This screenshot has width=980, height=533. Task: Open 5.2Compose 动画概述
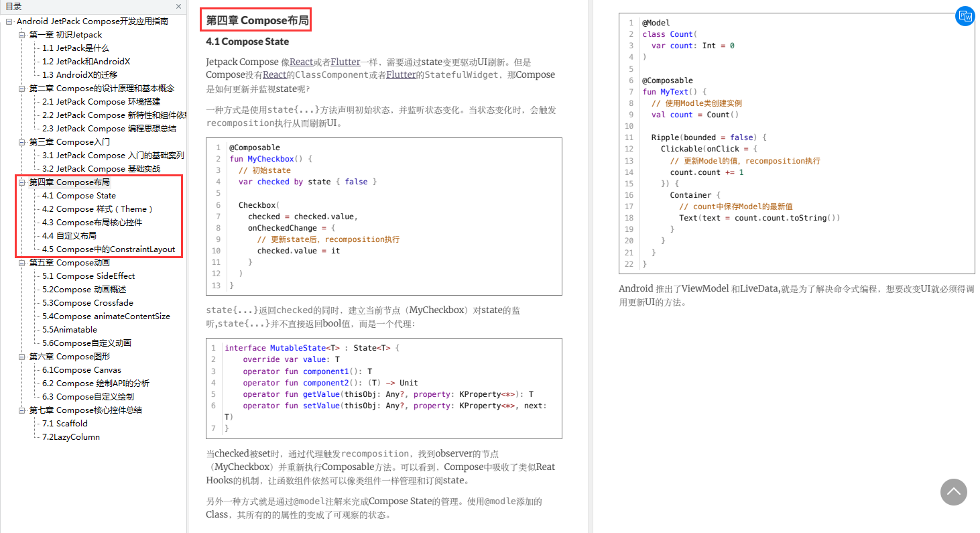84,290
